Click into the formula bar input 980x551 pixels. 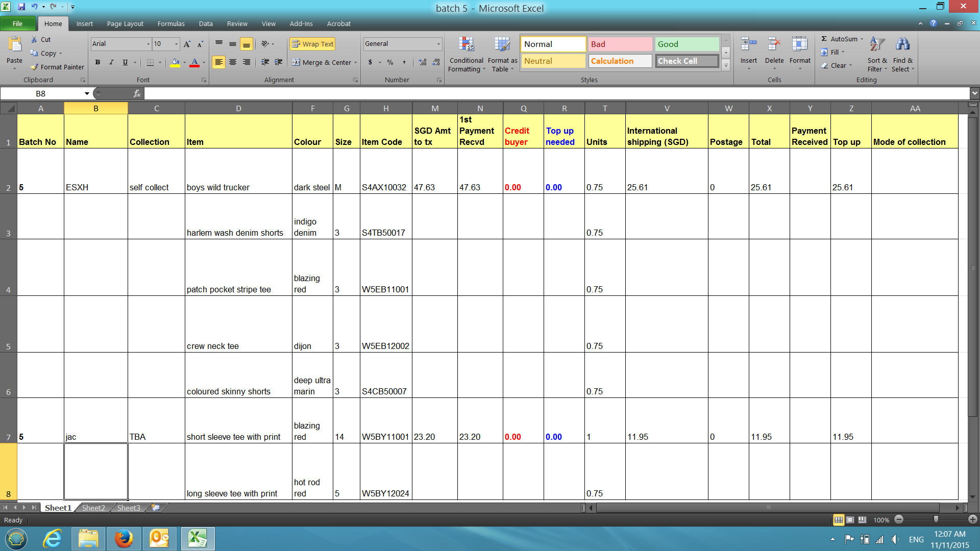tap(556, 93)
